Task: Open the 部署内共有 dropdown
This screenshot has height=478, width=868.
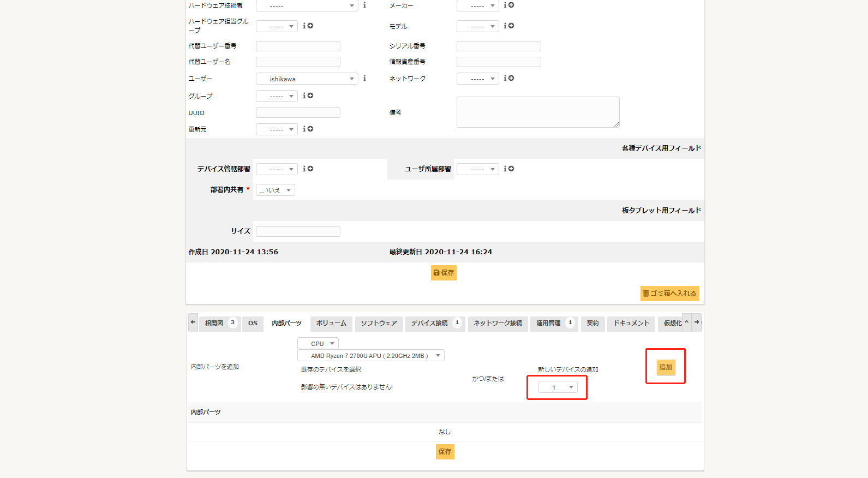Action: pyautogui.click(x=276, y=190)
